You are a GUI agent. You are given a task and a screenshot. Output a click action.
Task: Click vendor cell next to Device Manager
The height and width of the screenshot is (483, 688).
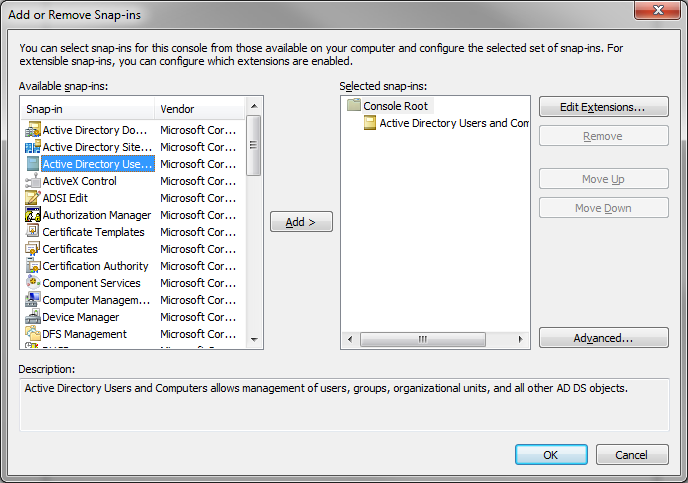(x=198, y=317)
